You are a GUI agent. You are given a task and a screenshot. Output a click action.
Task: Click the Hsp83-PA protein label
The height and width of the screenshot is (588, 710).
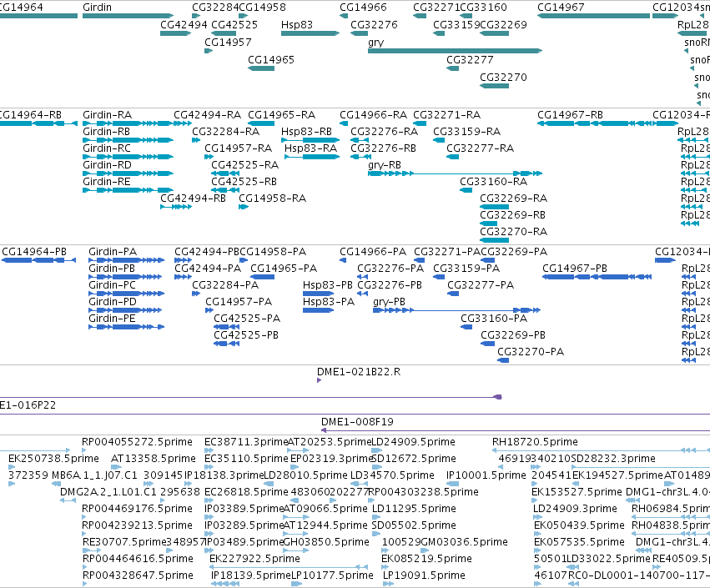click(x=328, y=302)
